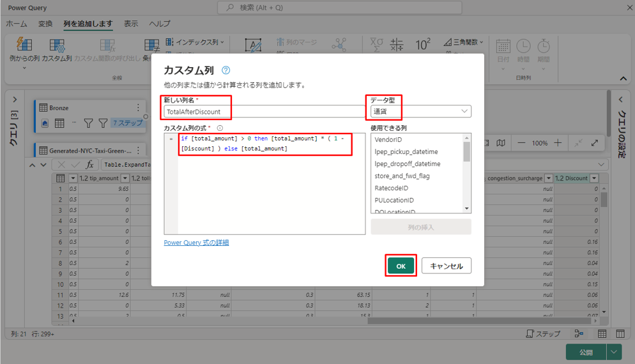
Task: Open the congestion_surcharge column filter dropdown
Action: coord(549,178)
